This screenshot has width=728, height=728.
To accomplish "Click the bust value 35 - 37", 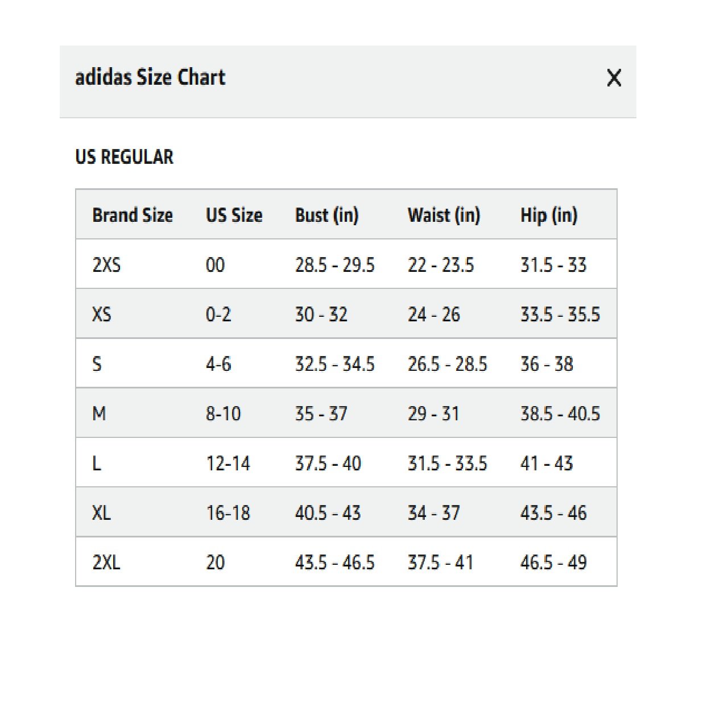I will pyautogui.click(x=321, y=413).
